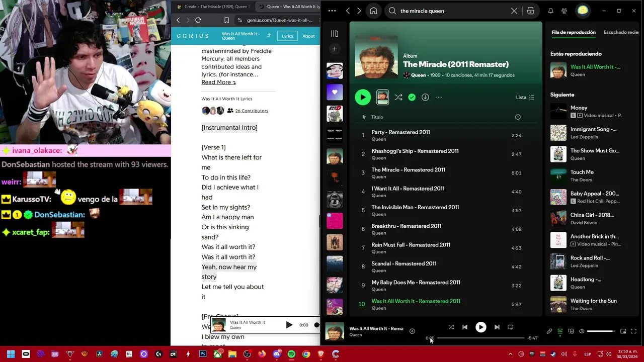Enter Spotify fullscreen mode

pos(633,331)
